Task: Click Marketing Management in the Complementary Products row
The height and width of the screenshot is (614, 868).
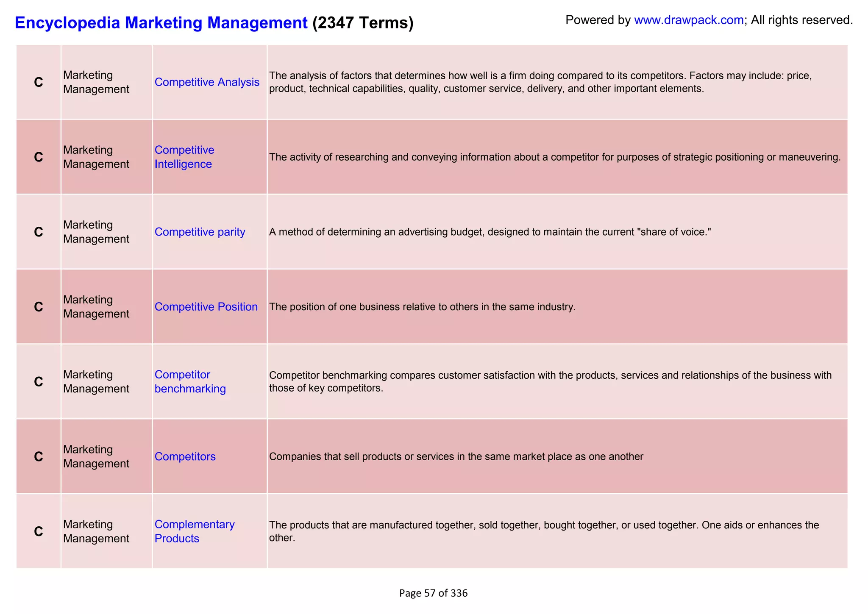Action: 96,531
